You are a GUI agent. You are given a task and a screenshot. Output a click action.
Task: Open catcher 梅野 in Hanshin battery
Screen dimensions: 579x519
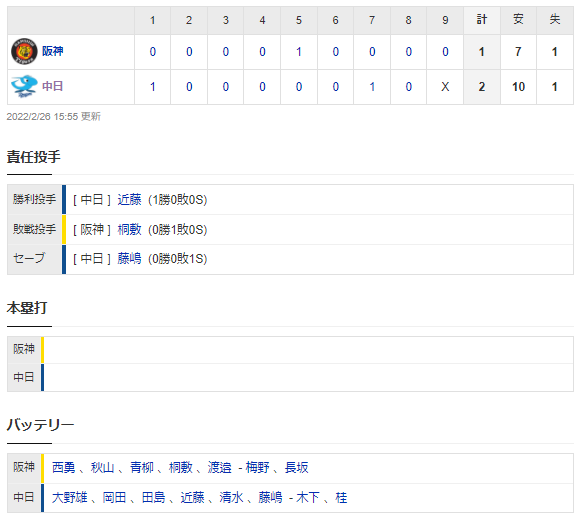click(257, 468)
